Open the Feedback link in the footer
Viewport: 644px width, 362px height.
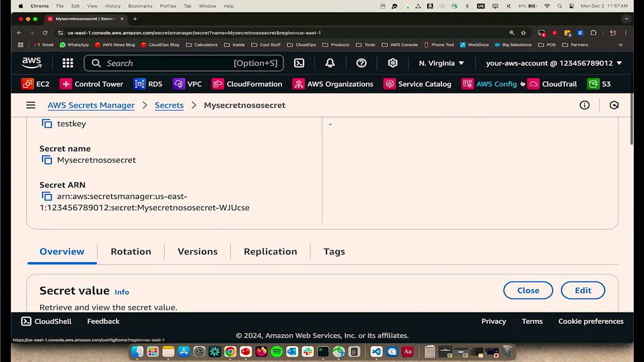coord(103,321)
